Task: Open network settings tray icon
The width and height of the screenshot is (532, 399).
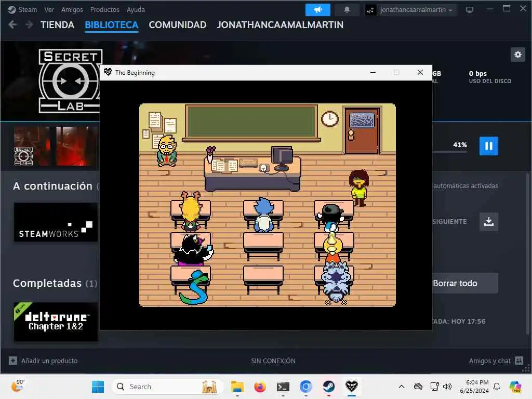Action: click(x=434, y=387)
